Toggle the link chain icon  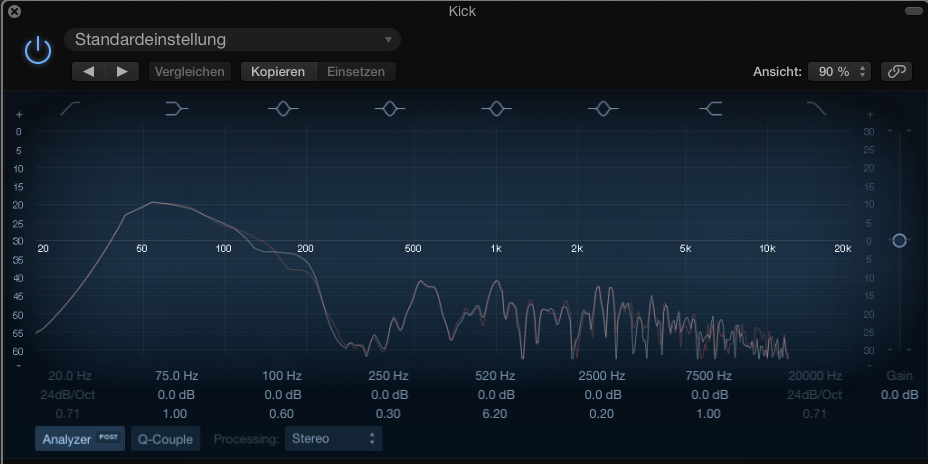pyautogui.click(x=896, y=72)
